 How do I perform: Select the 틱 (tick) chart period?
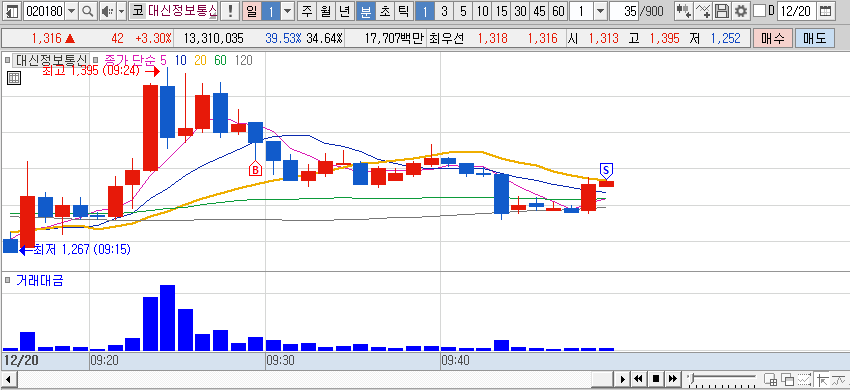(x=403, y=10)
